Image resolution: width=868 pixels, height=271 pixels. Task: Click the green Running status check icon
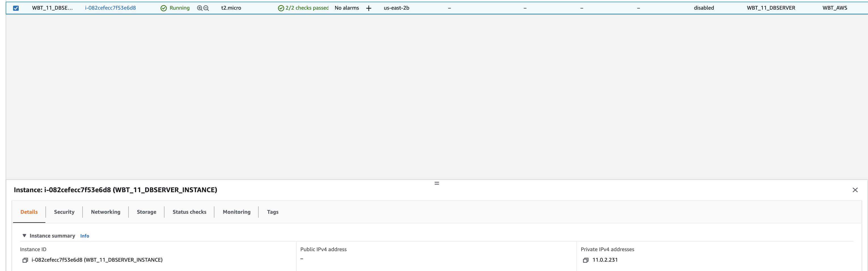click(x=163, y=8)
